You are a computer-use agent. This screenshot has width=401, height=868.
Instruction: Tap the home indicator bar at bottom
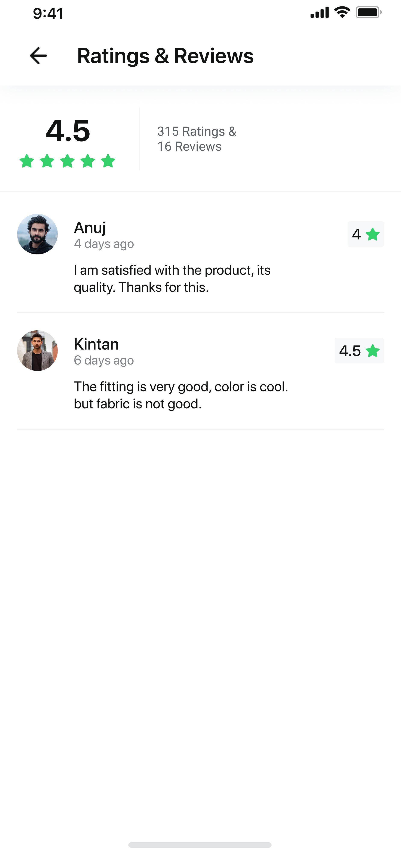[x=200, y=845]
